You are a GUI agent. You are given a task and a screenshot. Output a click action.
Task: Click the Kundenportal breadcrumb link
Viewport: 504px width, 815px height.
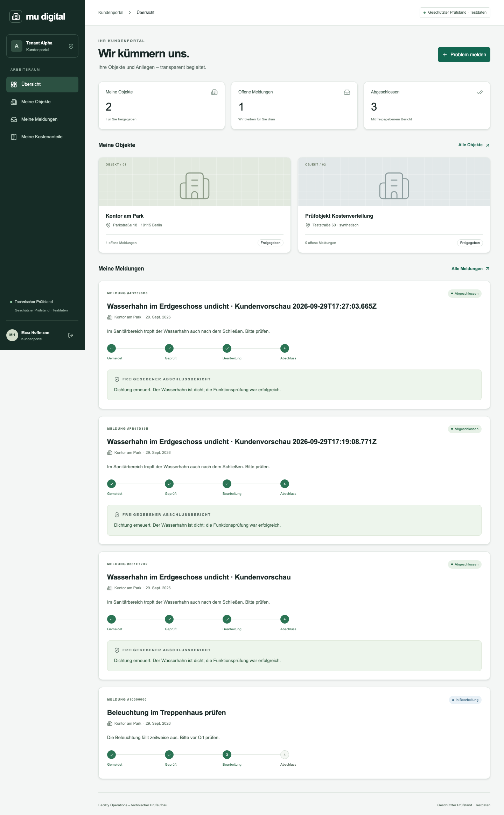[111, 13]
